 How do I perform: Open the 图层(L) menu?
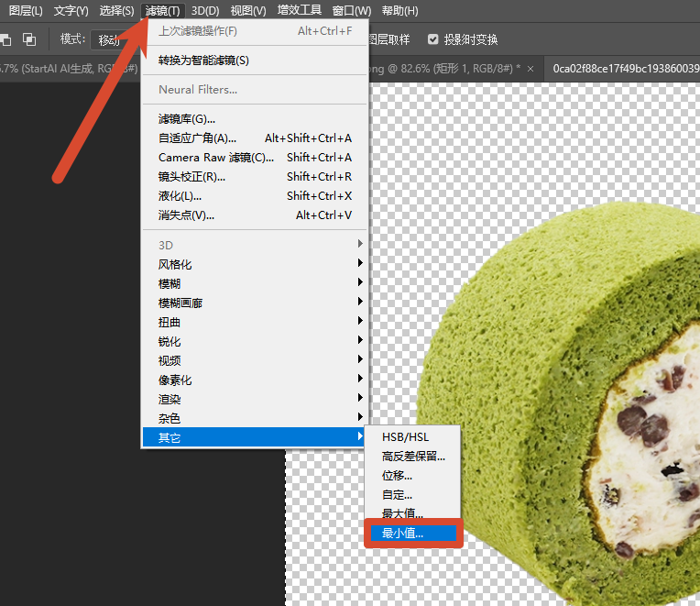coord(26,11)
